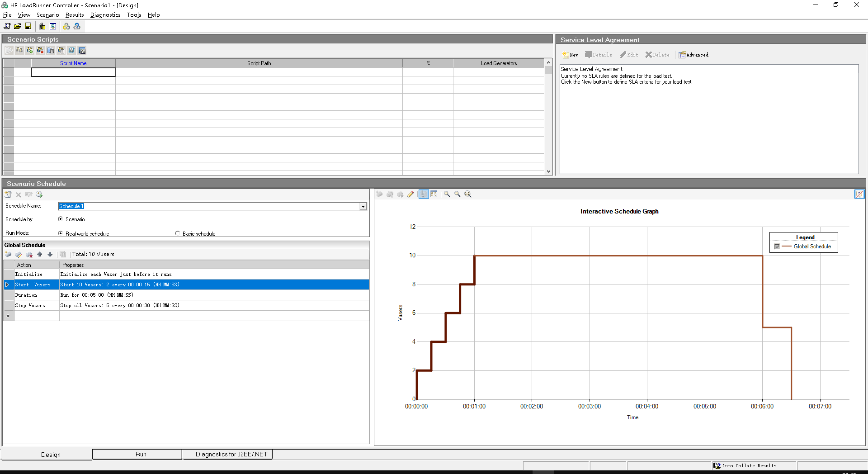Open the Diagnostics menu

point(105,15)
